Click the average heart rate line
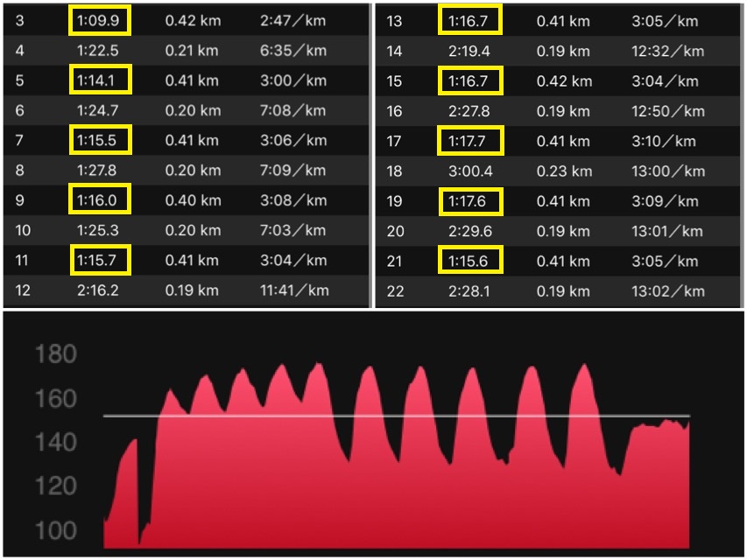747x560 pixels. (x=397, y=416)
